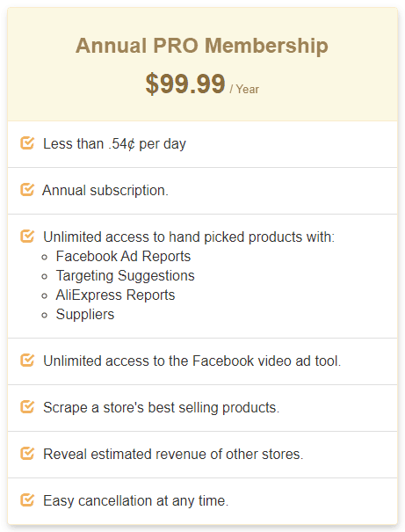Click the $99.99 price text
This screenshot has width=405, height=532.
pyautogui.click(x=185, y=84)
